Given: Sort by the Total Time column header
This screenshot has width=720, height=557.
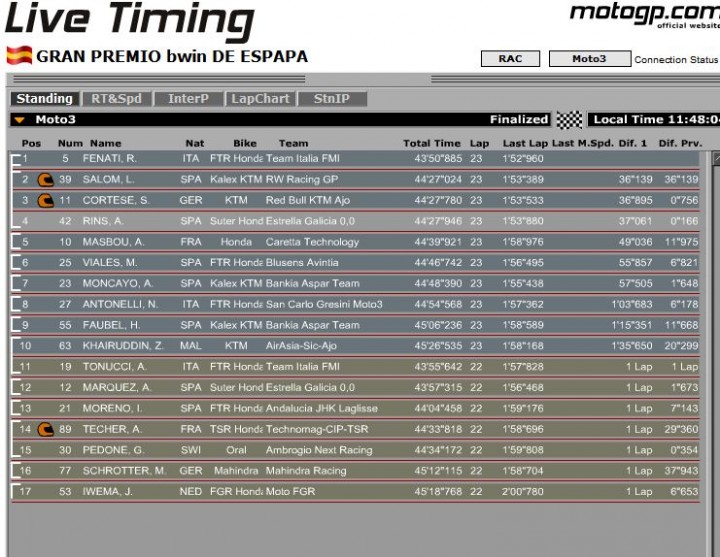Looking at the screenshot, I should tap(432, 143).
